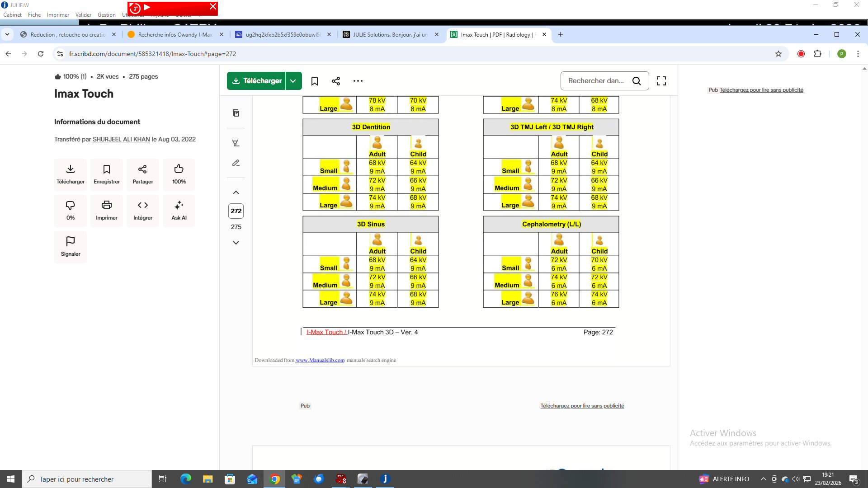Click the pencil annotate icon in sidebar
This screenshot has height=488, width=868.
tap(236, 163)
